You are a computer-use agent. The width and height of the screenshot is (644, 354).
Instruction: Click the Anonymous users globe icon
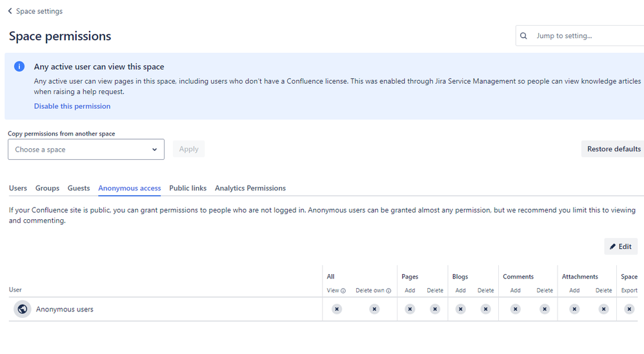tap(23, 309)
